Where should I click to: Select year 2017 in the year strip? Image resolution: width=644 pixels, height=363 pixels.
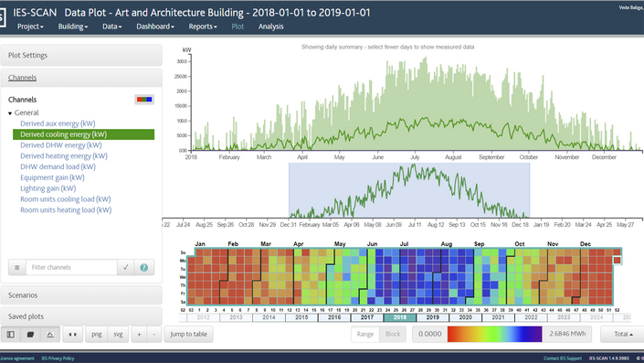pyautogui.click(x=367, y=317)
